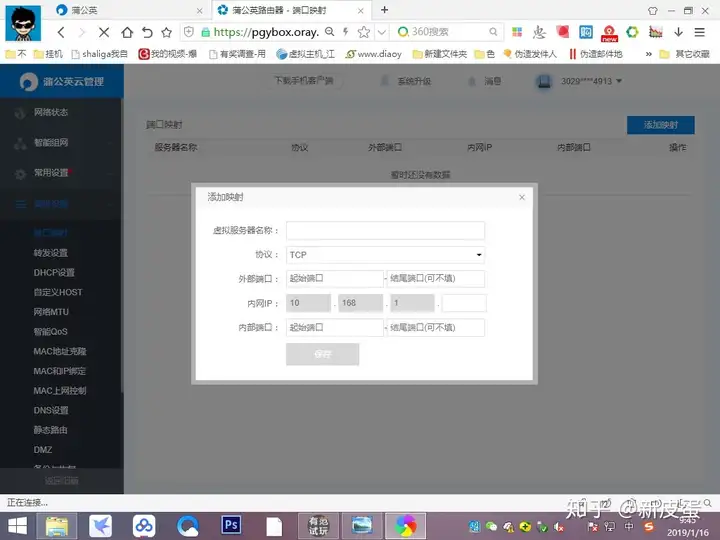Select 自定义HOST in sidebar
The width and height of the screenshot is (720, 540).
(x=58, y=292)
